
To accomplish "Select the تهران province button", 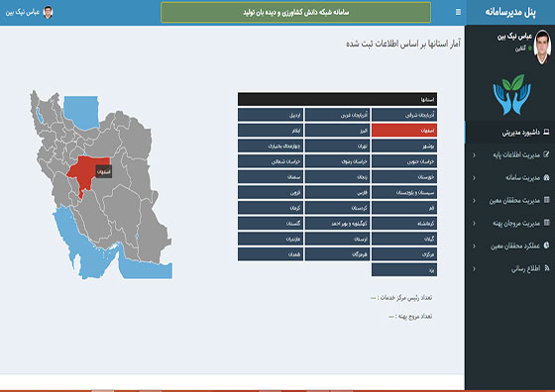I will coord(337,146).
